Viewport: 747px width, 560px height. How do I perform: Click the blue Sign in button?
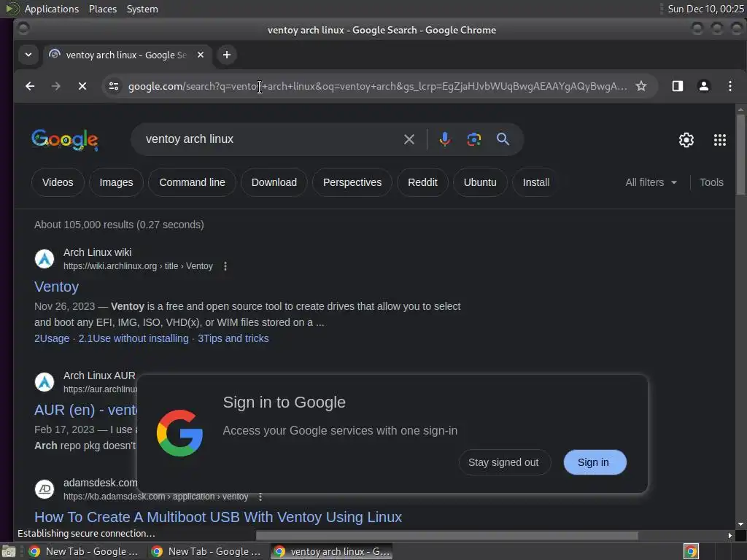tap(595, 462)
